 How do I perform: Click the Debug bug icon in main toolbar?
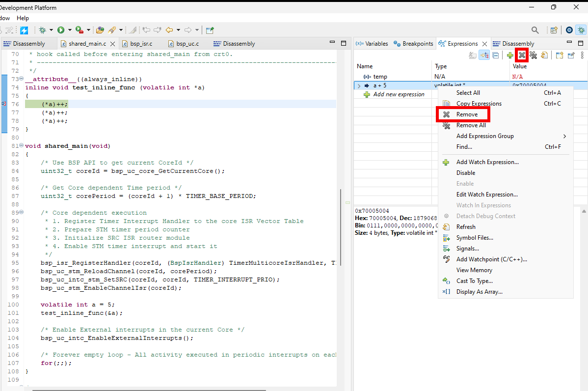tap(42, 30)
